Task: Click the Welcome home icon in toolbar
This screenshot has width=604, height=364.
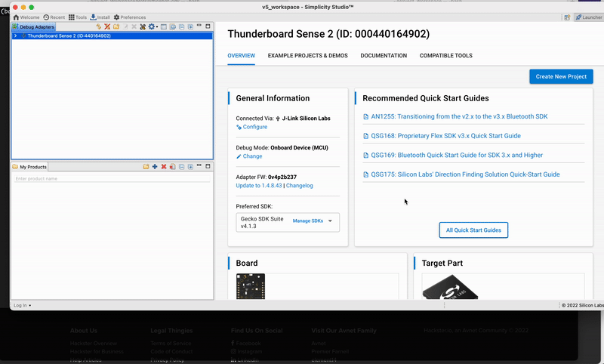Action: [16, 17]
